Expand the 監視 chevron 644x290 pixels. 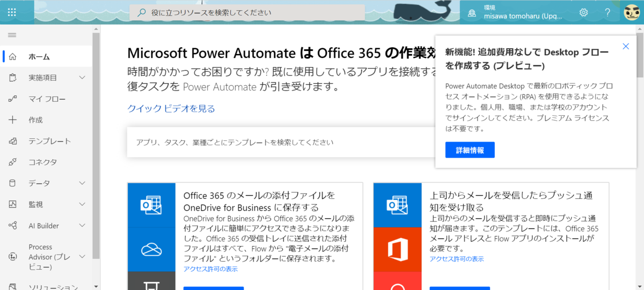[82, 204]
